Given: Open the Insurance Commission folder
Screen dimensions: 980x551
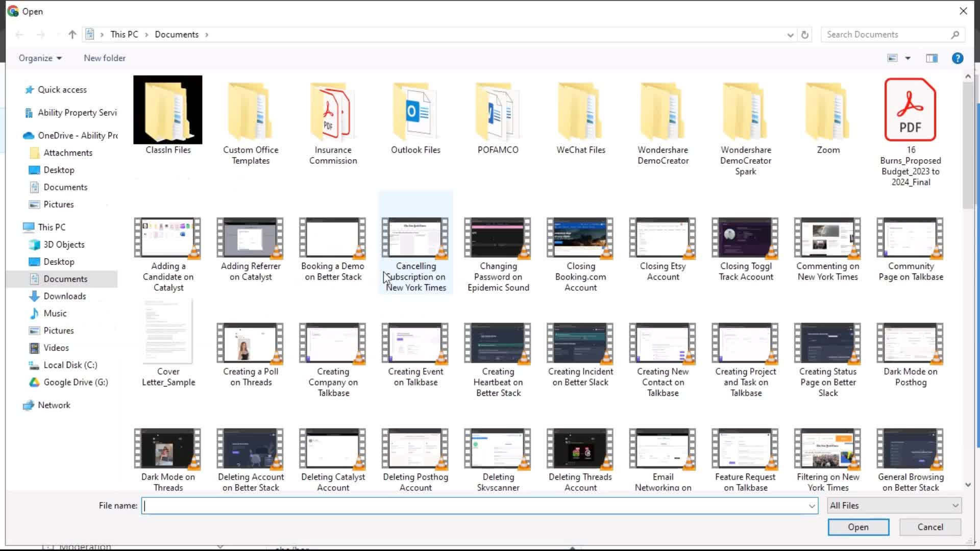Looking at the screenshot, I should coord(332,118).
